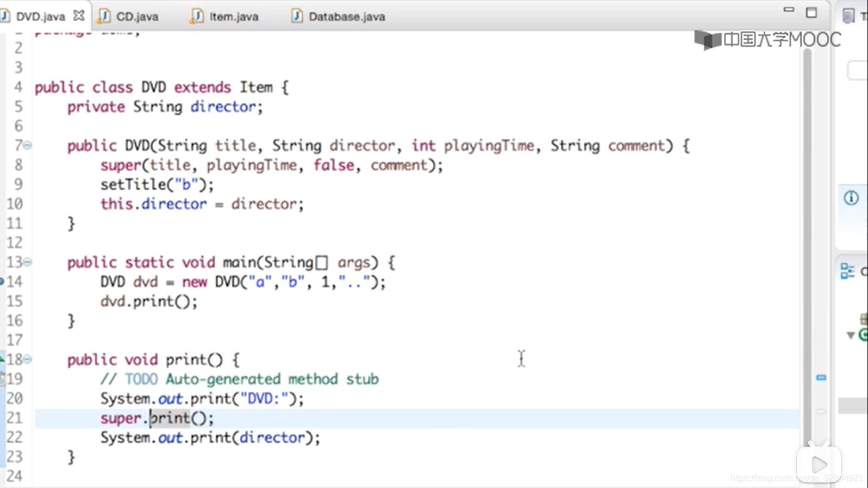Click line number 12 in the gutter
The width and height of the screenshot is (868, 488).
(15, 243)
